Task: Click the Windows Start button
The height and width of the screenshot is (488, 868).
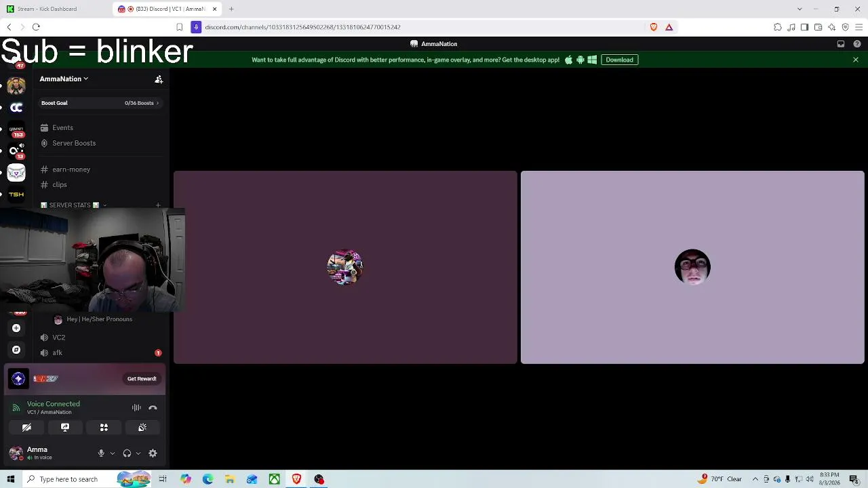Action: coord(10,479)
